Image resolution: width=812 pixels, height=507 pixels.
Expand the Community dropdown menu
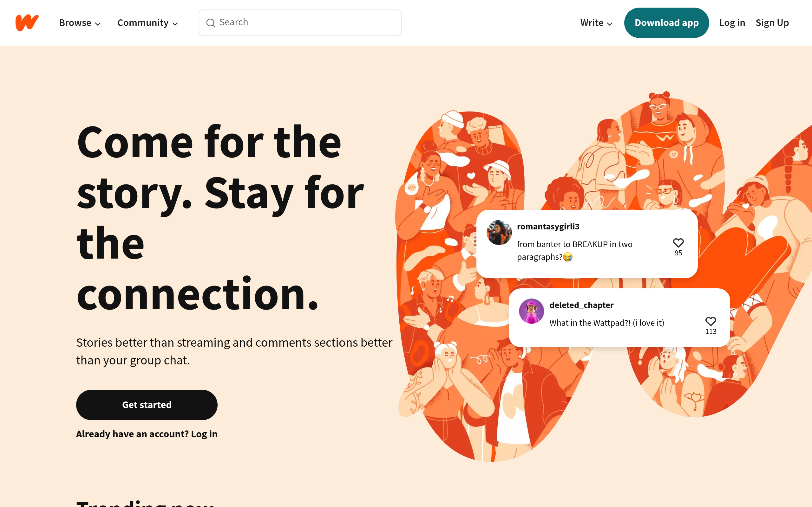[147, 23]
